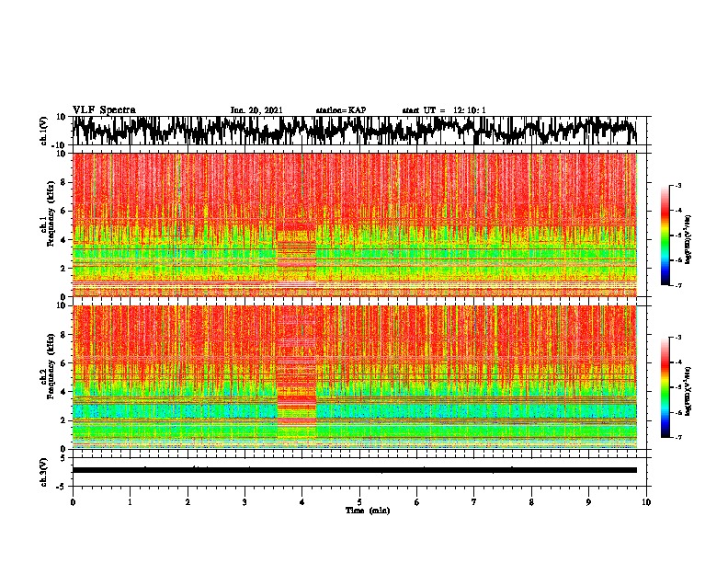
Task: Click the "-7" tick on ch.1 colorbar
Action: point(677,285)
